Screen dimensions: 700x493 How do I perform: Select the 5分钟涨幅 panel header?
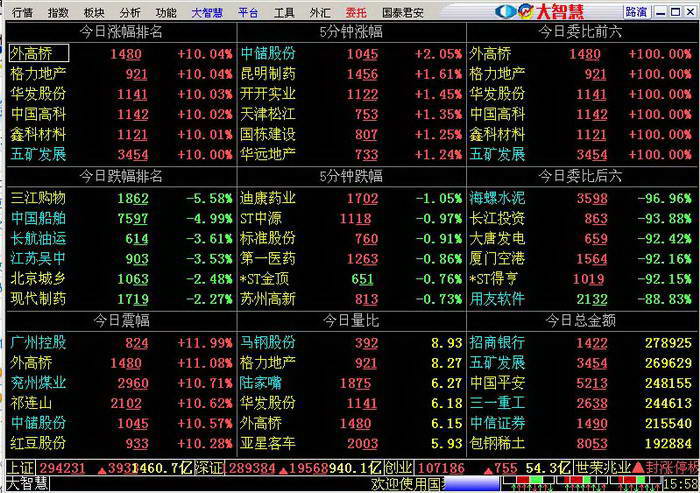pyautogui.click(x=351, y=32)
